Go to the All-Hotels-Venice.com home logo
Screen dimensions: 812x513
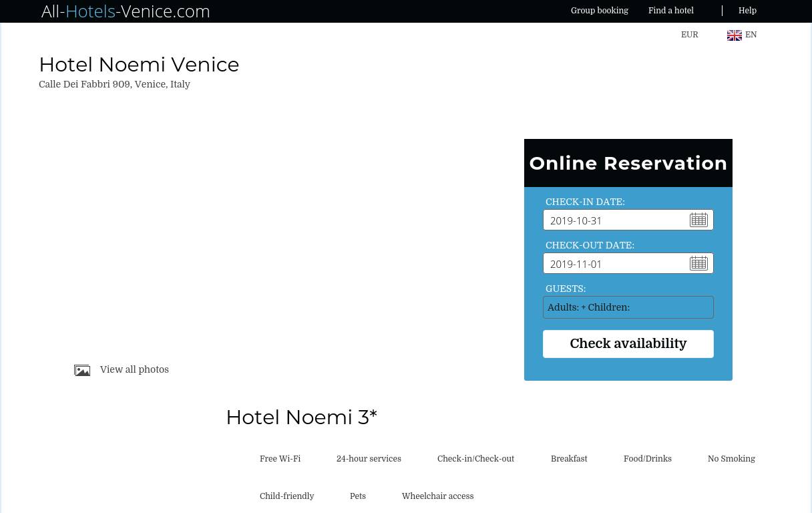tap(126, 11)
